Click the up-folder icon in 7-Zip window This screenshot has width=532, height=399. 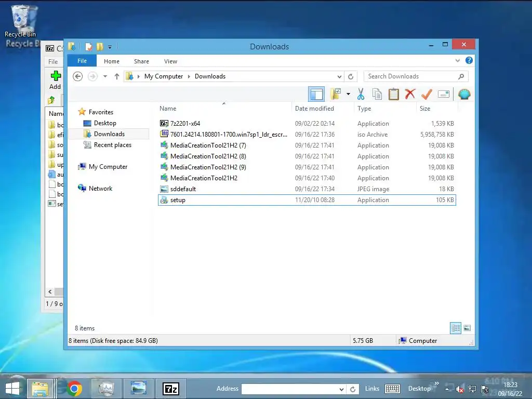51,100
